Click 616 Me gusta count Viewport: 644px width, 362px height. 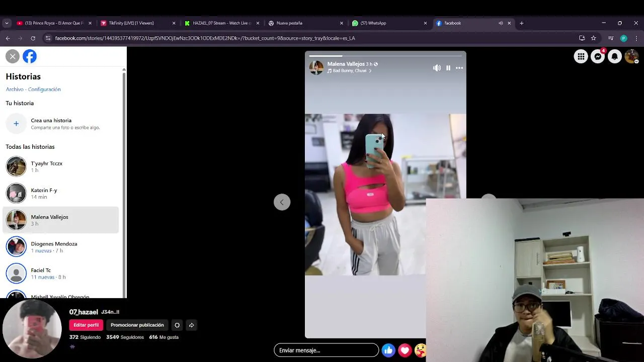click(164, 337)
